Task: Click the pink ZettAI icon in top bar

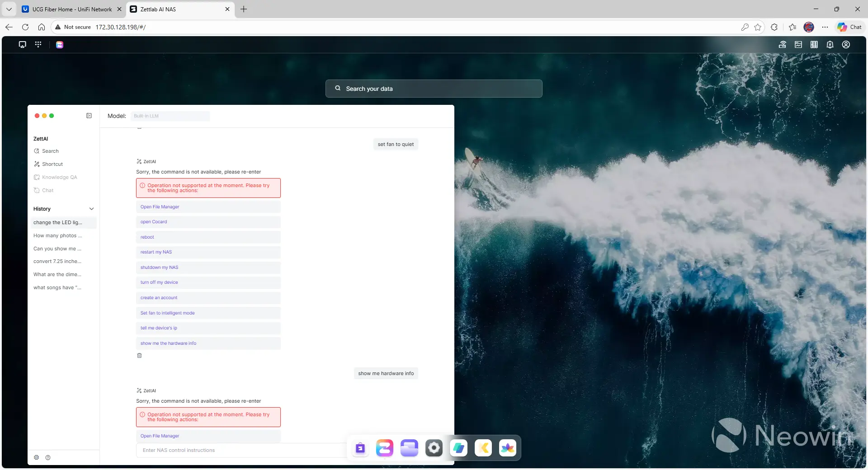Action: [x=60, y=44]
